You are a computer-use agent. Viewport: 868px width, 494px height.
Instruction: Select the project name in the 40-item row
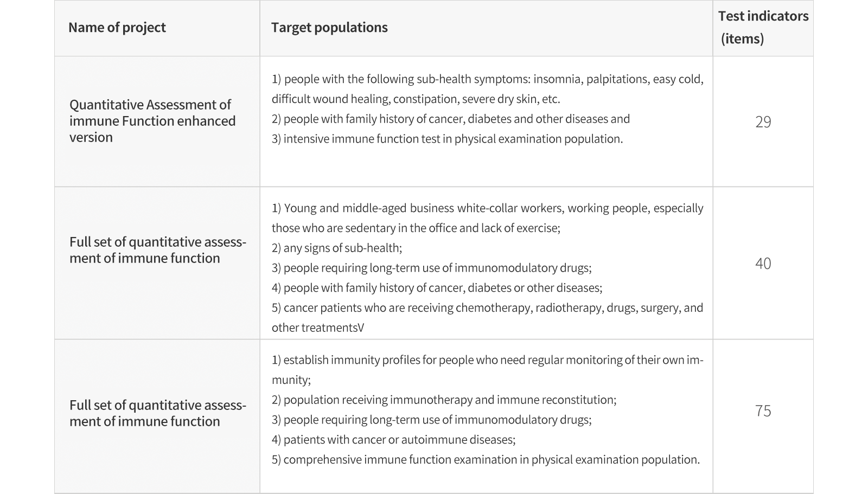click(157, 250)
